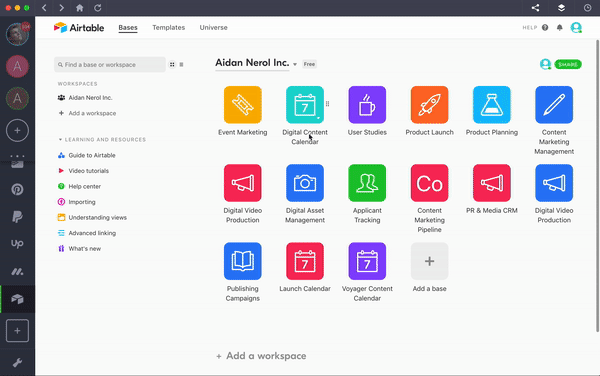Viewport: 600px width, 376px height.
Task: Go to the Universe tab
Action: [214, 28]
